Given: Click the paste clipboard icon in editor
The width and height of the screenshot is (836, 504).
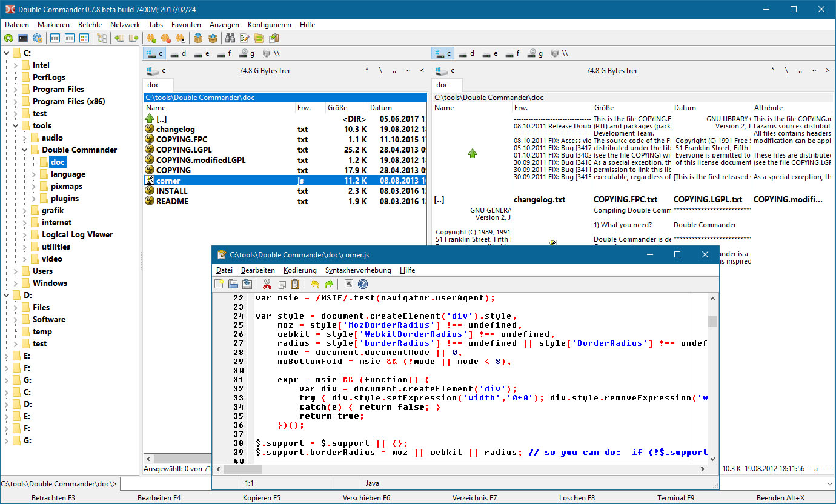Looking at the screenshot, I should point(295,284).
